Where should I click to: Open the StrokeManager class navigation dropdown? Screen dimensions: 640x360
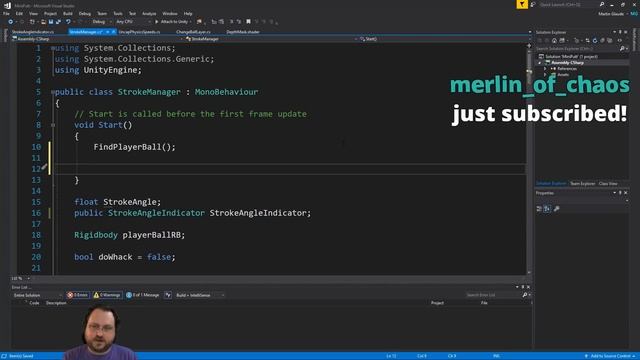pyautogui.click(x=271, y=39)
